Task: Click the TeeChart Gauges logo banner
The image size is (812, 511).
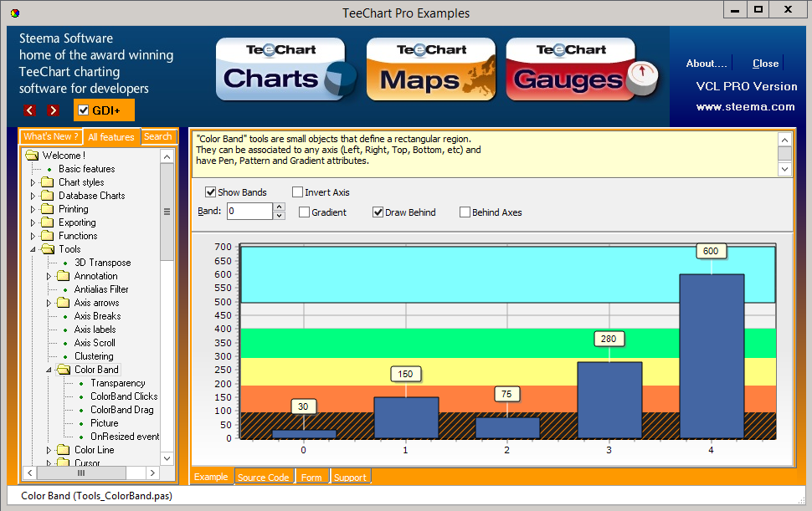Action: [582, 69]
